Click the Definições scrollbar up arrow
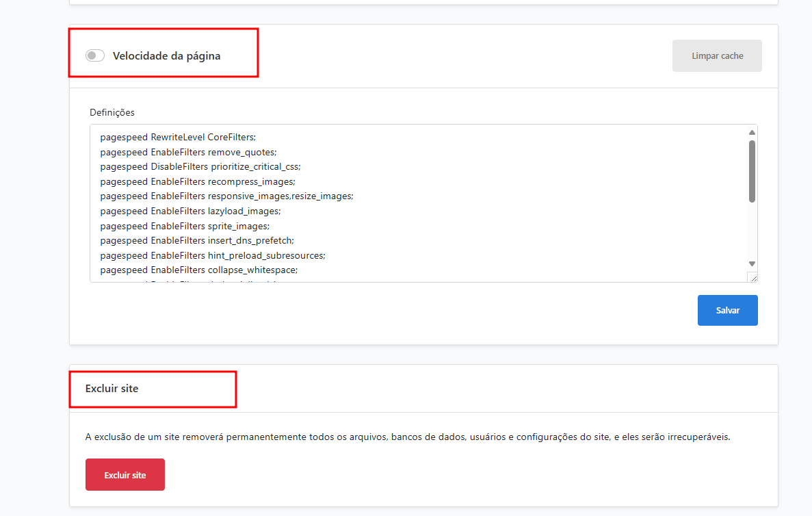812x516 pixels. [752, 133]
